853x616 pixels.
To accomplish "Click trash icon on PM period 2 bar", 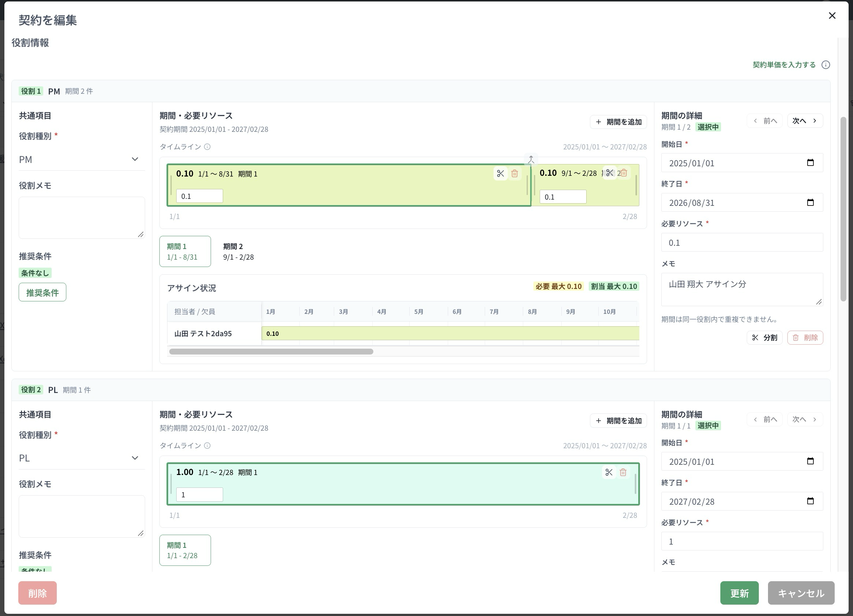I will [x=624, y=173].
